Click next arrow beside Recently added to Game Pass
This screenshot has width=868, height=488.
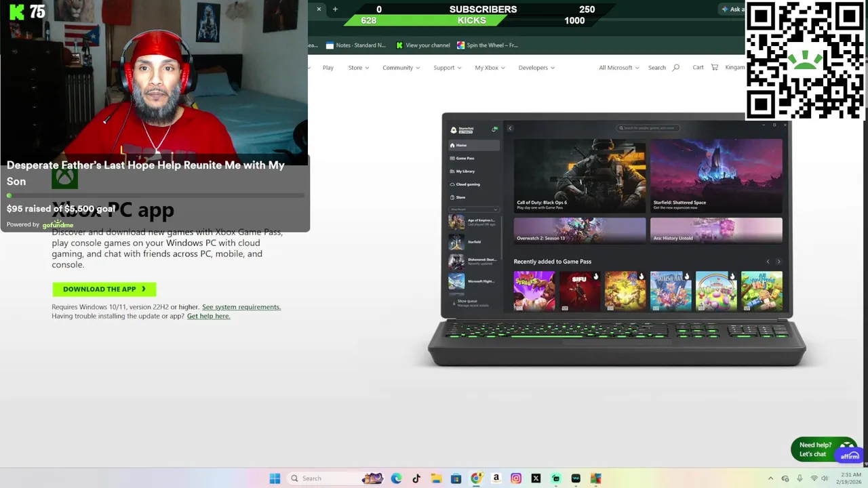click(x=778, y=262)
